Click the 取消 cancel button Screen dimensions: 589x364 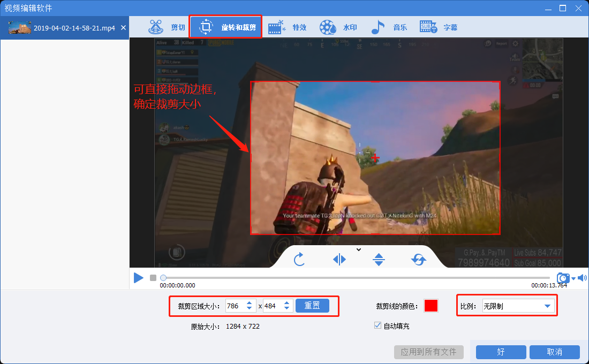click(x=554, y=352)
